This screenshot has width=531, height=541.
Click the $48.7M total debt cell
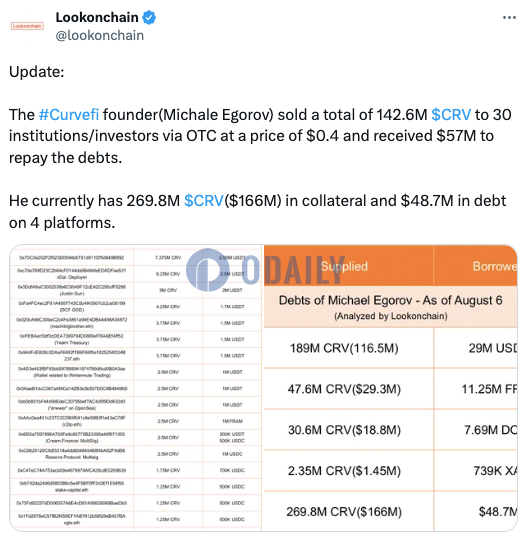pyautogui.click(x=476, y=511)
